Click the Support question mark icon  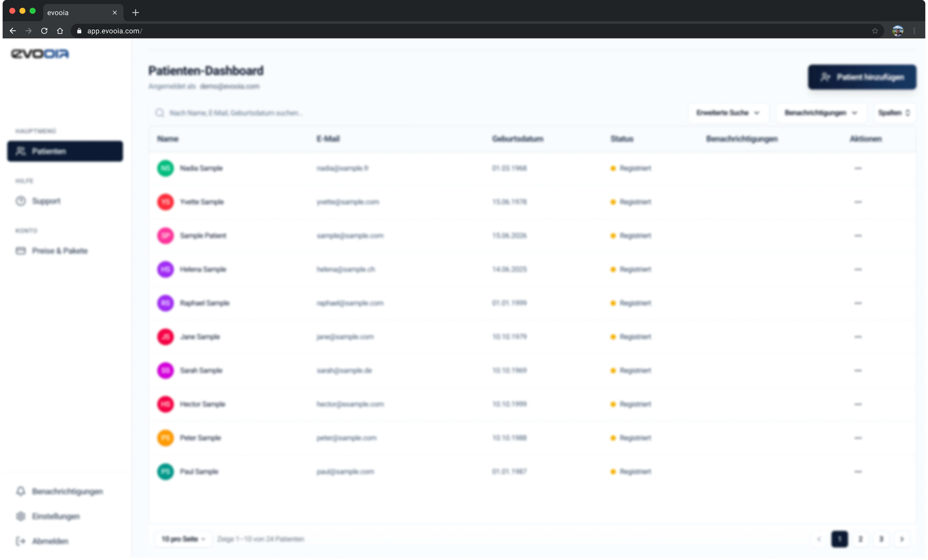click(x=21, y=201)
